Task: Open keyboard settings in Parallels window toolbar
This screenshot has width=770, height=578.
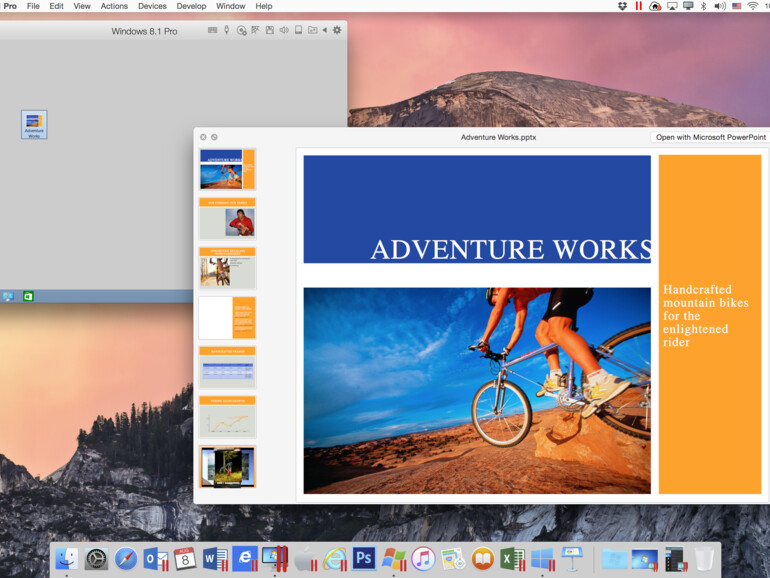Action: (x=212, y=30)
